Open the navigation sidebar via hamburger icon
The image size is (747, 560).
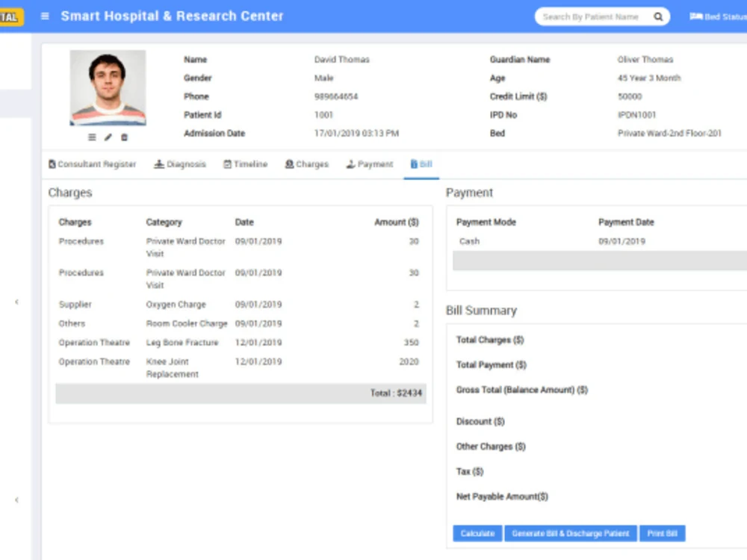(45, 15)
